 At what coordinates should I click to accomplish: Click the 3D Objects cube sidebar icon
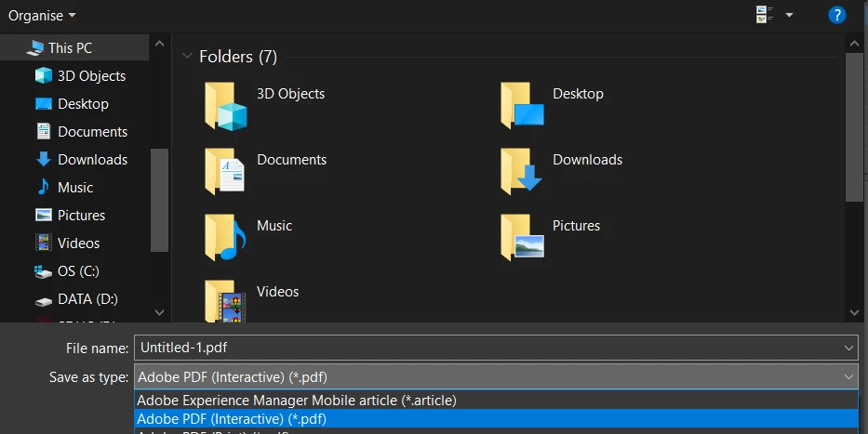pos(43,76)
